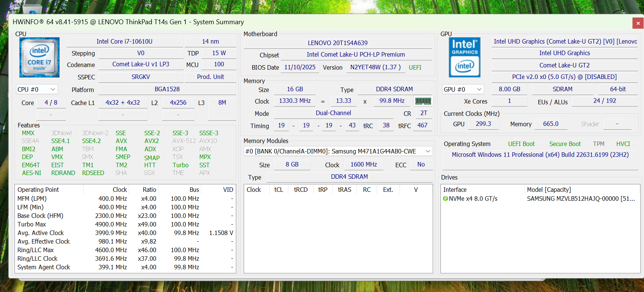Select the Microsoft Windows 11 Professional build text
This screenshot has height=292, width=644.
tap(540, 155)
